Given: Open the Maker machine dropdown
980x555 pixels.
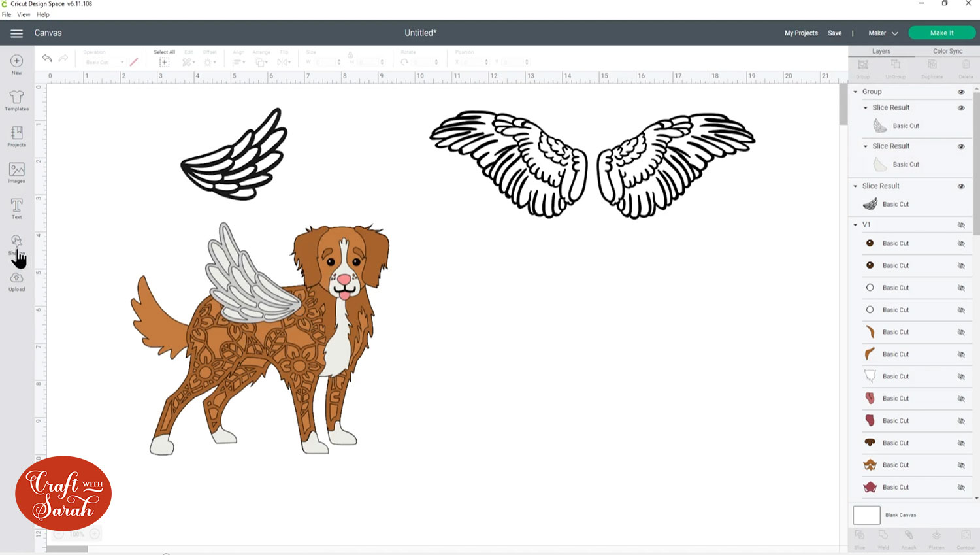Looking at the screenshot, I should 883,33.
